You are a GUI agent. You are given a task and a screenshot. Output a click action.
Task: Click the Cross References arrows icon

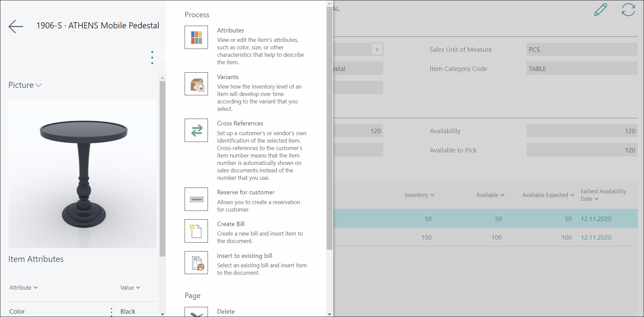coord(196,130)
